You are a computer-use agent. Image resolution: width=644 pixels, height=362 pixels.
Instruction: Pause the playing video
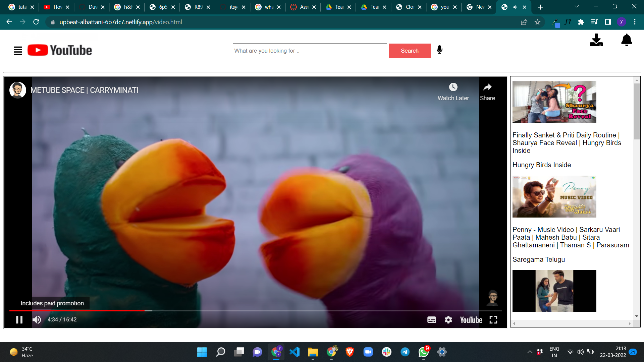click(x=19, y=319)
